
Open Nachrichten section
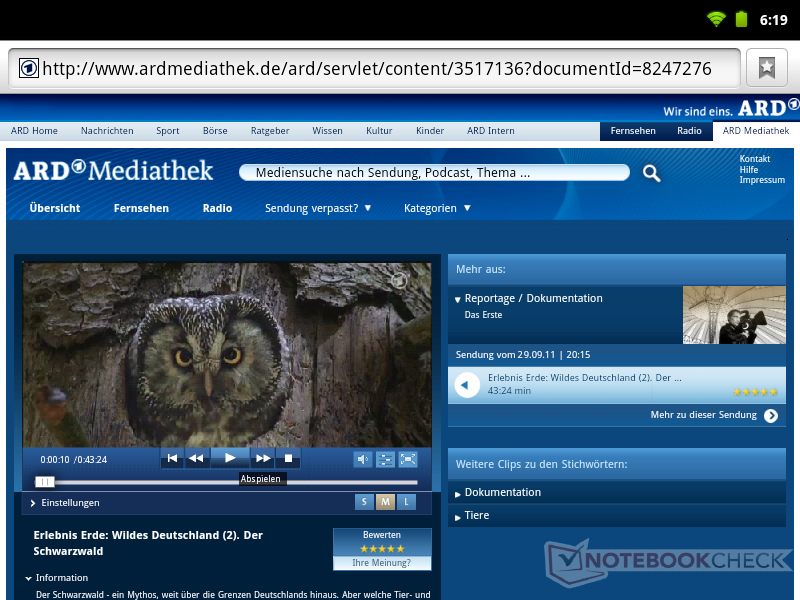[x=107, y=131]
